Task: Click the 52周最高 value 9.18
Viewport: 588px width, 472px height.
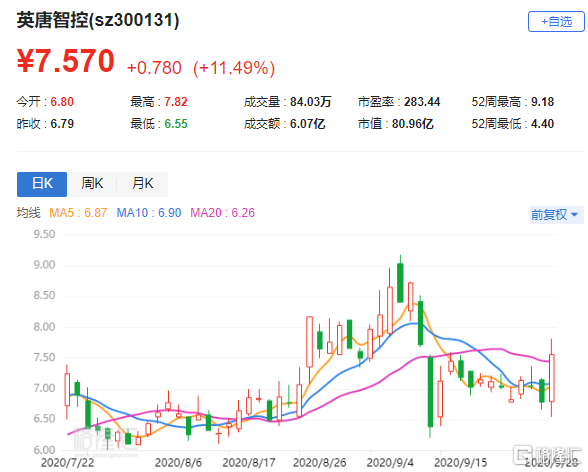Action: pos(542,102)
